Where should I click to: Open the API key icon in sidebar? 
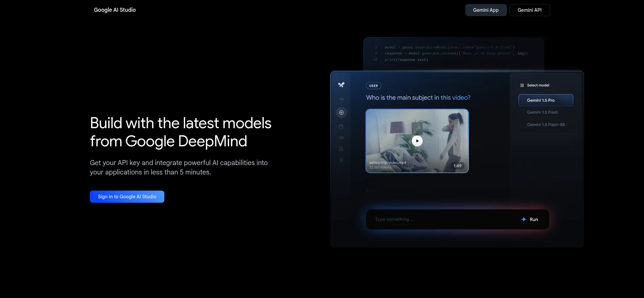pos(341,99)
